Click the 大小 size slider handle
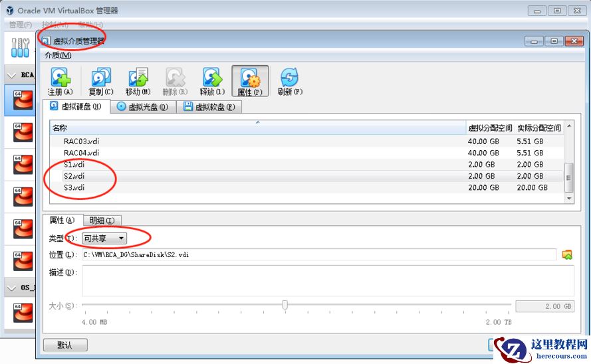The height and width of the screenshot is (364, 591). click(285, 305)
